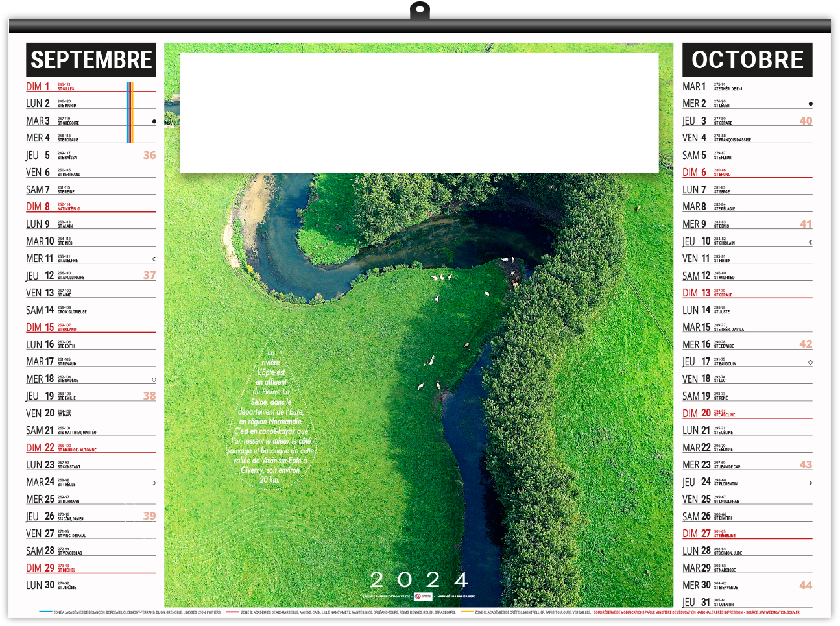Click the new moon icon on September 3

pyautogui.click(x=154, y=121)
